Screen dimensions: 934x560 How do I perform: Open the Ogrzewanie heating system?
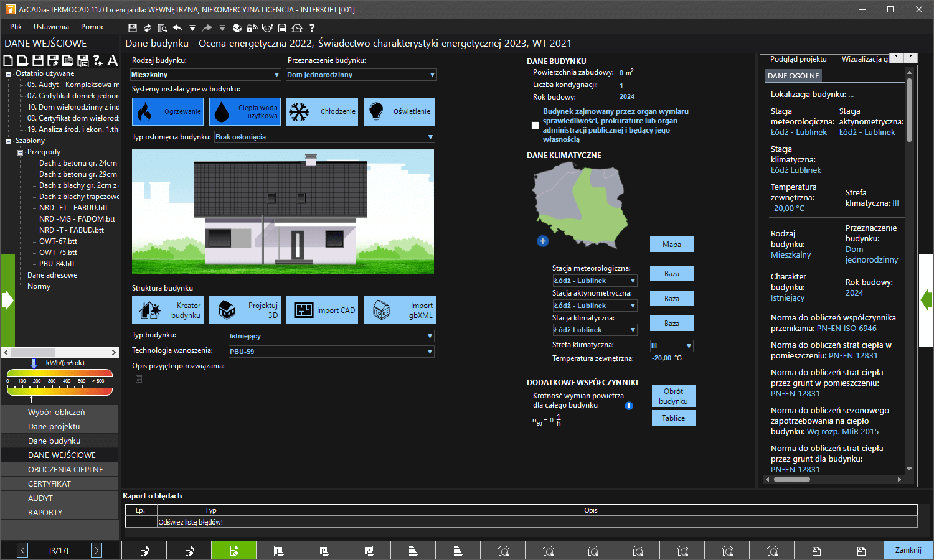click(167, 112)
